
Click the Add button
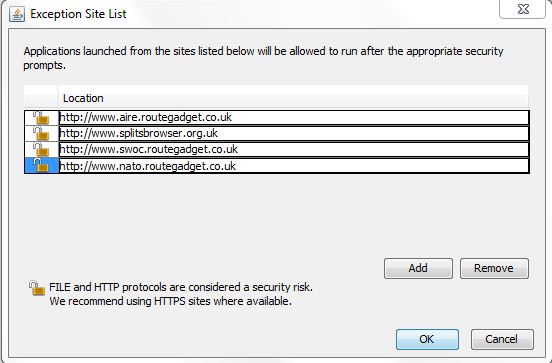click(x=418, y=268)
